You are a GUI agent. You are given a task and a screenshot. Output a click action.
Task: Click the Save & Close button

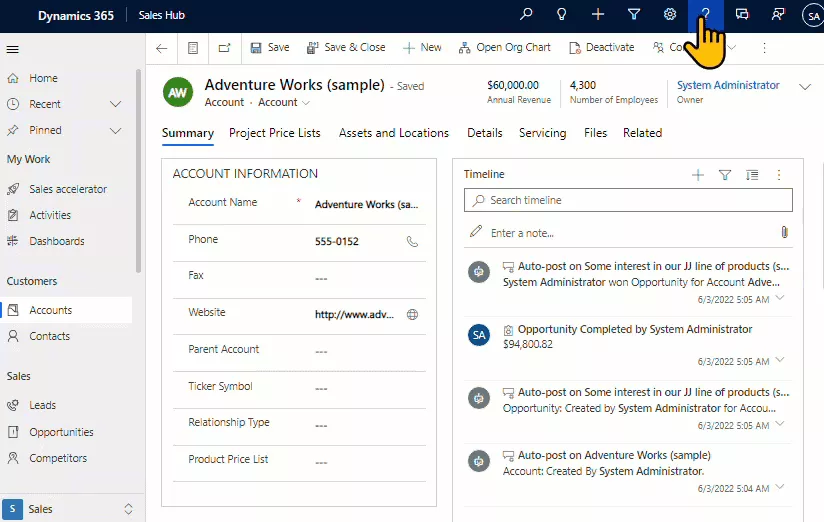tap(346, 47)
